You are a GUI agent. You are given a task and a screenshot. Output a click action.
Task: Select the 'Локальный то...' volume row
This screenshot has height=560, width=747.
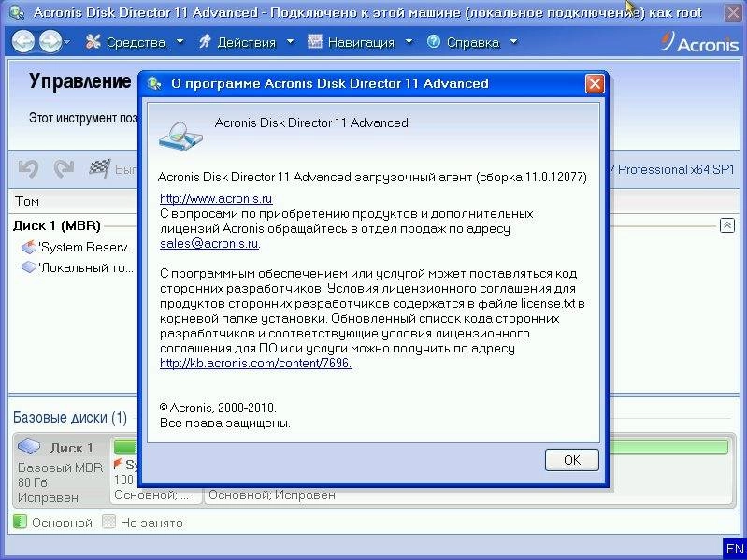78,267
